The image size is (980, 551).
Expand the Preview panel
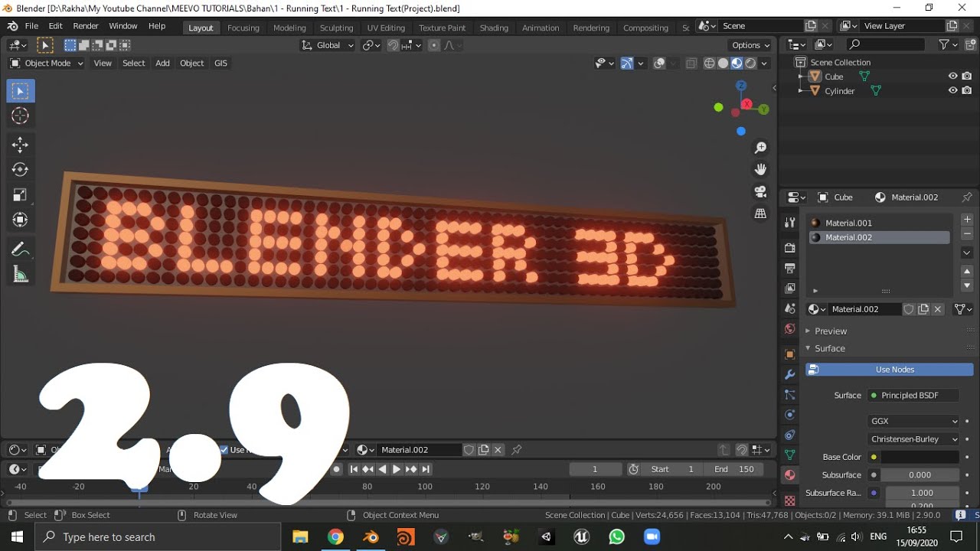coord(830,331)
